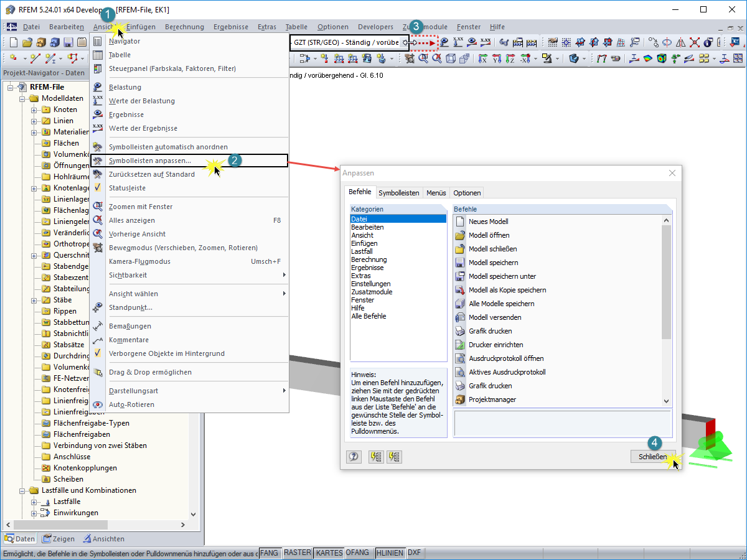Click the zoom window magnifier toolbar icon
The image size is (747, 560).
[423, 58]
